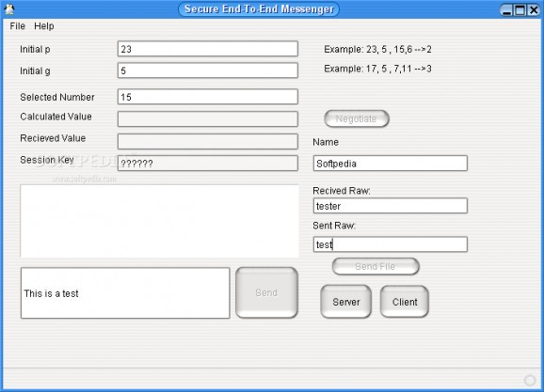The width and height of the screenshot is (544, 392).
Task: Click the Selected Number field
Action: pos(207,97)
